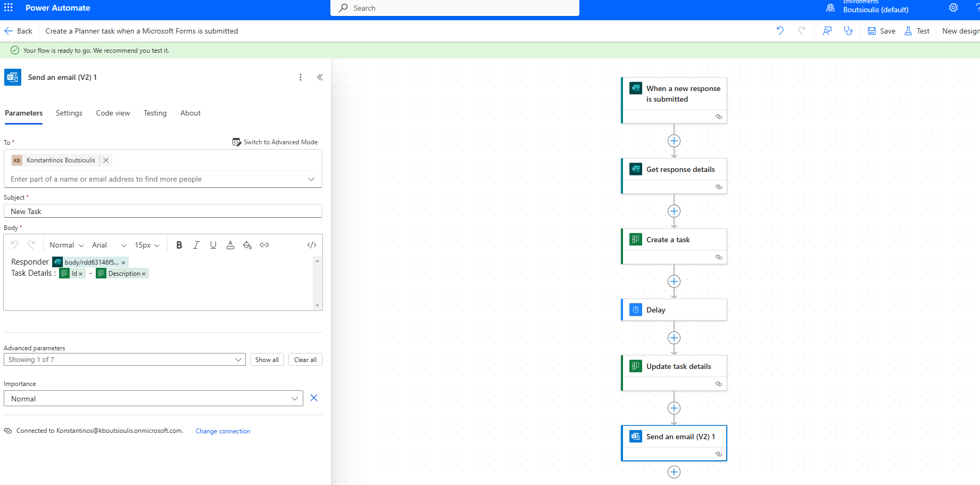The image size is (980, 485).
Task: Select the When a new response is submitted card
Action: pyautogui.click(x=674, y=100)
